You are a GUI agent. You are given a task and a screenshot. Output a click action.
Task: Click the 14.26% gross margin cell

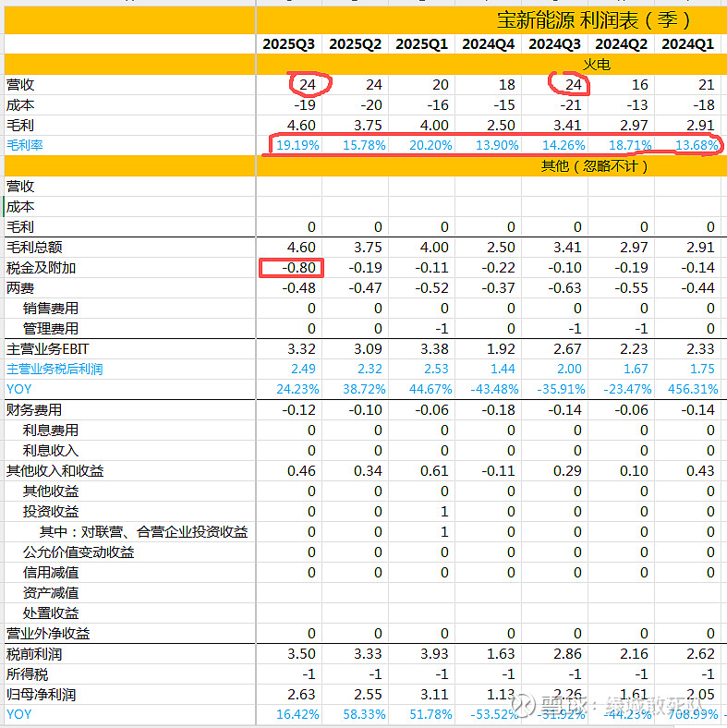pos(563,145)
